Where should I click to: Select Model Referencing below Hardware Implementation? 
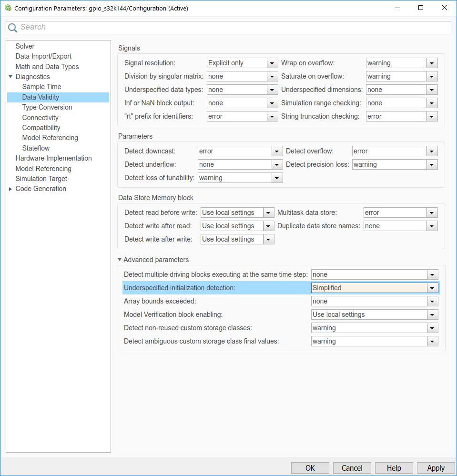pyautogui.click(x=43, y=169)
